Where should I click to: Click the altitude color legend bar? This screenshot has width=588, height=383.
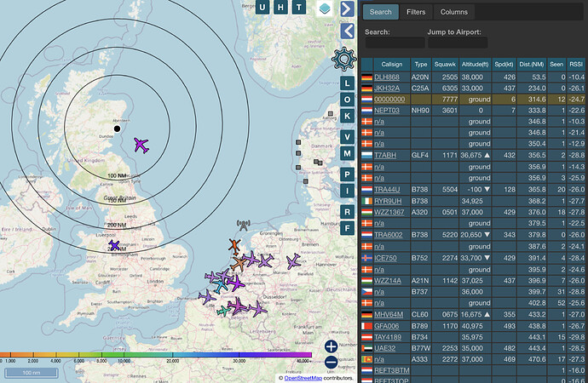pos(156,355)
